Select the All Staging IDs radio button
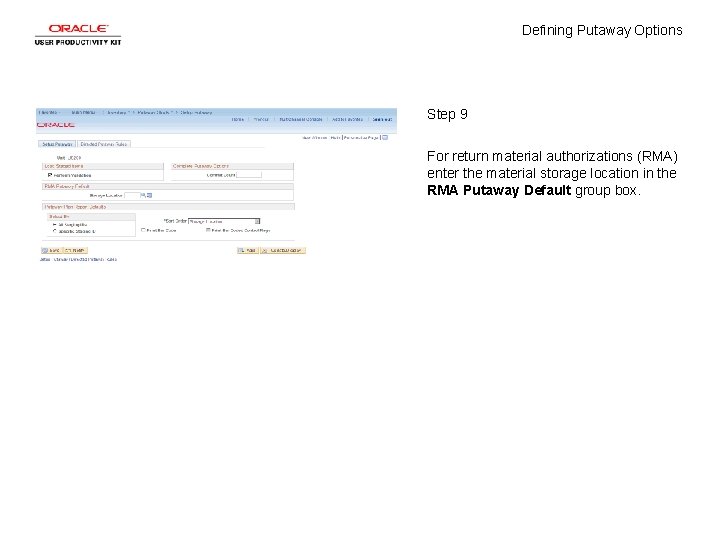 [x=55, y=225]
